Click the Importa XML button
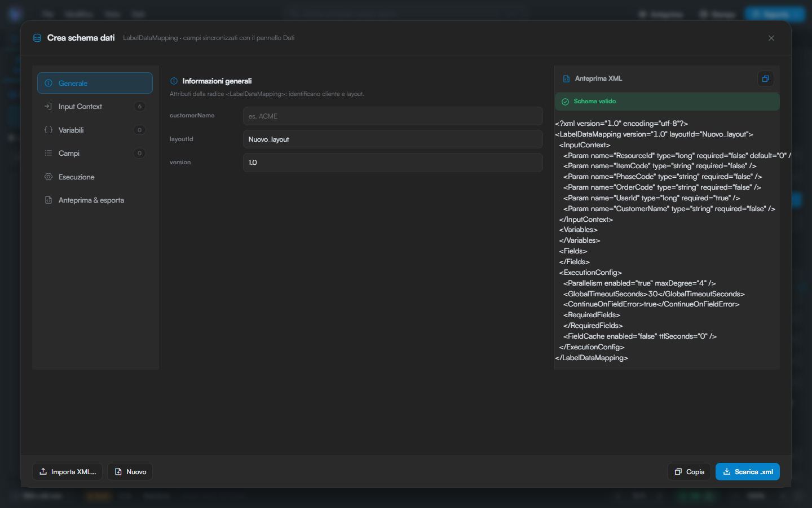Screen dimensions: 812x508 coord(67,471)
